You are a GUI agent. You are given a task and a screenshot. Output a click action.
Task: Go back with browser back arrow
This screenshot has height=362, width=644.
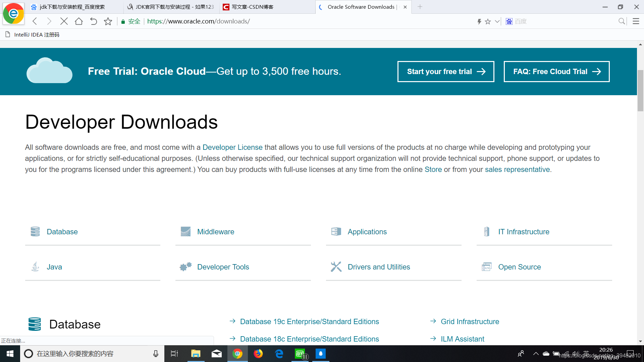coord(35,21)
